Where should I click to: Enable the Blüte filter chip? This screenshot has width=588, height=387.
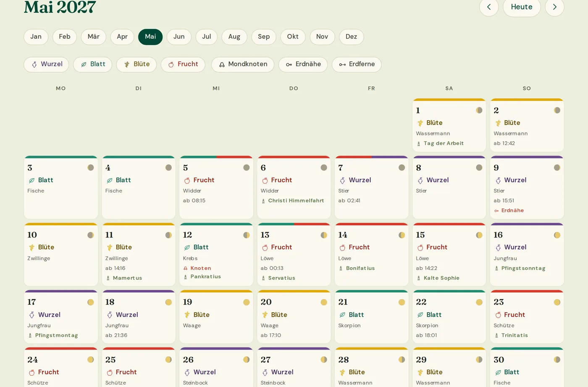137,64
